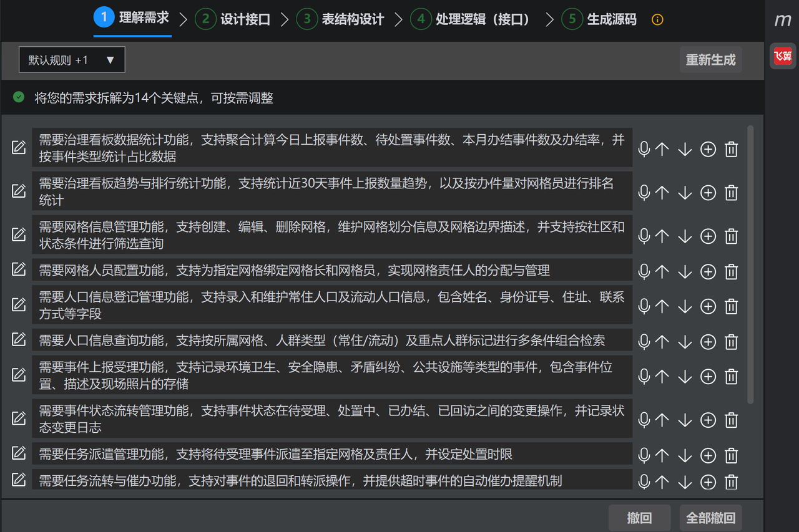Edit the 任务流转与催办功能 requirement
Screen dimensions: 799x532
click(x=19, y=479)
